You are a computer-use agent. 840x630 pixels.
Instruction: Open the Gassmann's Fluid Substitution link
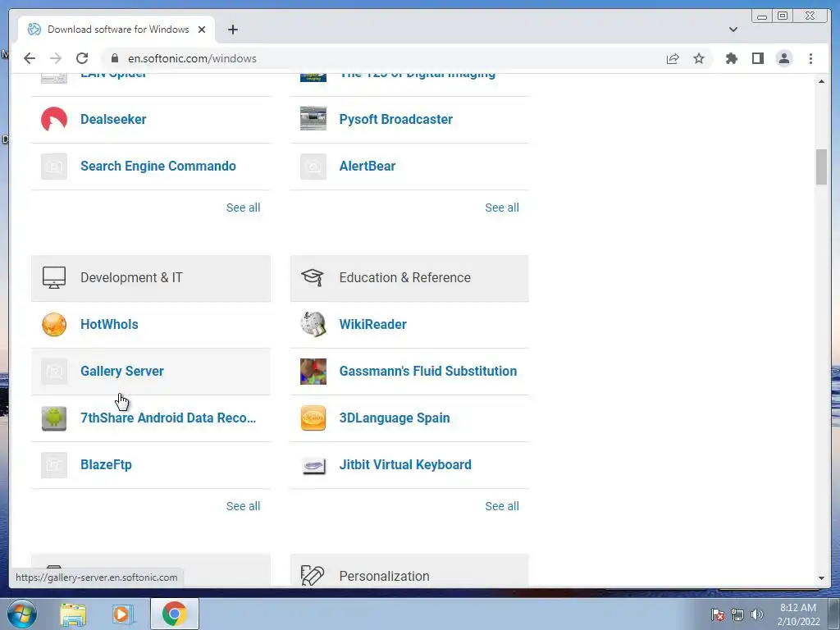428,372
